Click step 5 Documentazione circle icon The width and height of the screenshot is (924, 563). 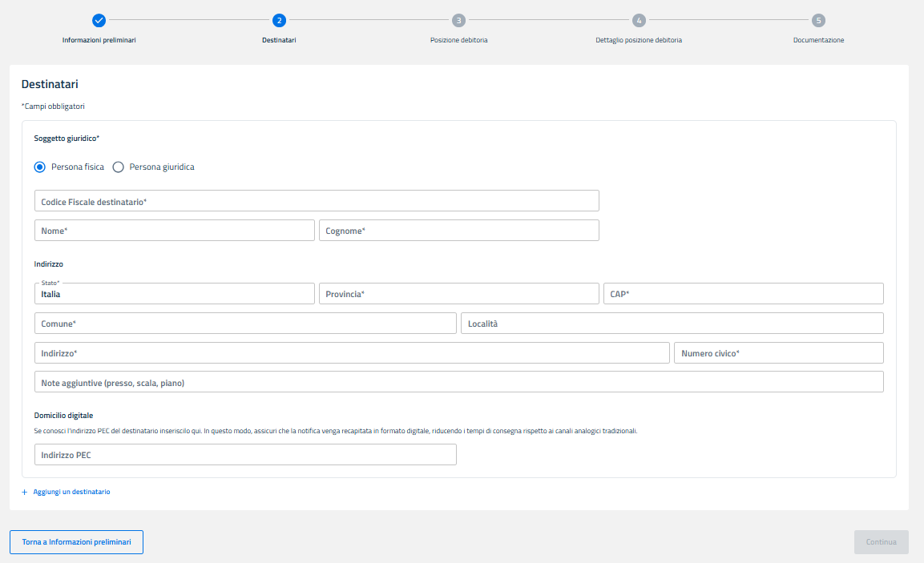pos(818,20)
